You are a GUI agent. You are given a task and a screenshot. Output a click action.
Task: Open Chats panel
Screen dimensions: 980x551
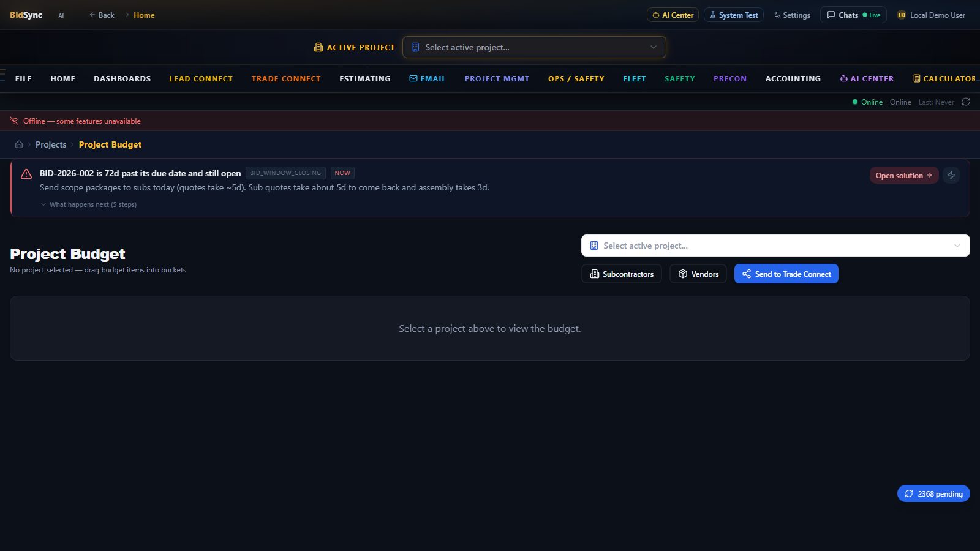(x=853, y=15)
